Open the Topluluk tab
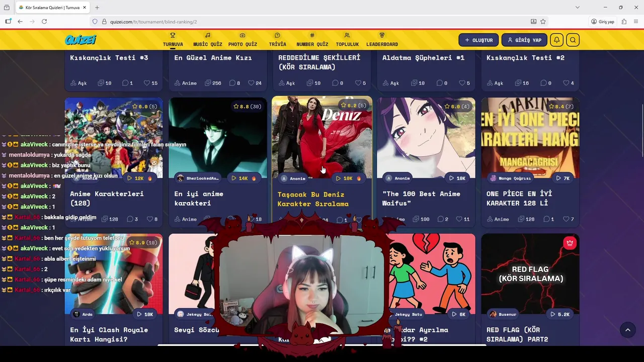Image resolution: width=644 pixels, height=362 pixels. (x=347, y=40)
